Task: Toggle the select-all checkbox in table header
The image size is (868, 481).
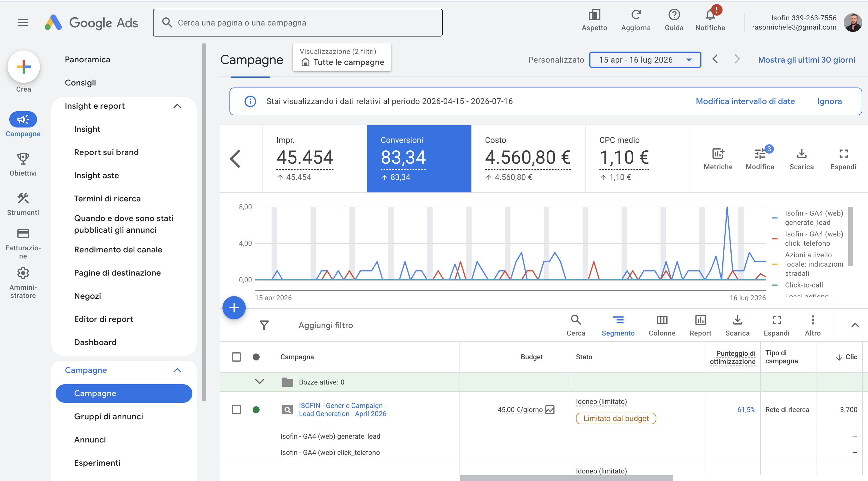Action: (236, 357)
